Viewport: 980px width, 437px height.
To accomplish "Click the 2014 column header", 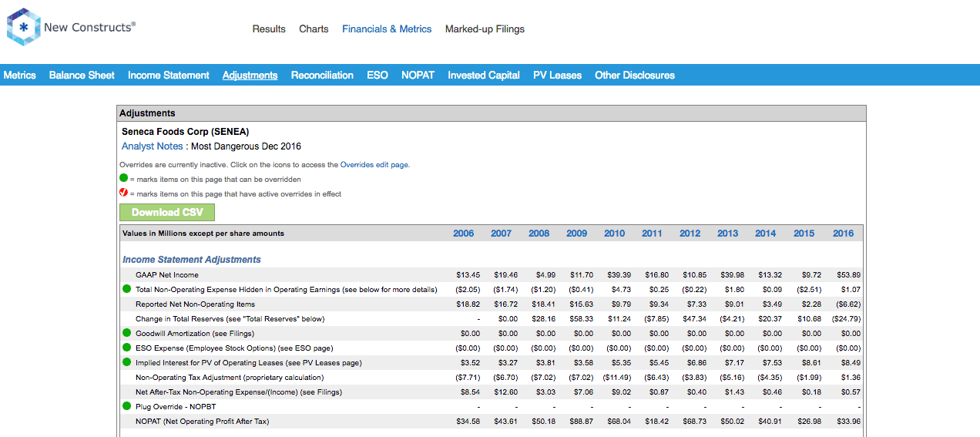I will pyautogui.click(x=766, y=233).
